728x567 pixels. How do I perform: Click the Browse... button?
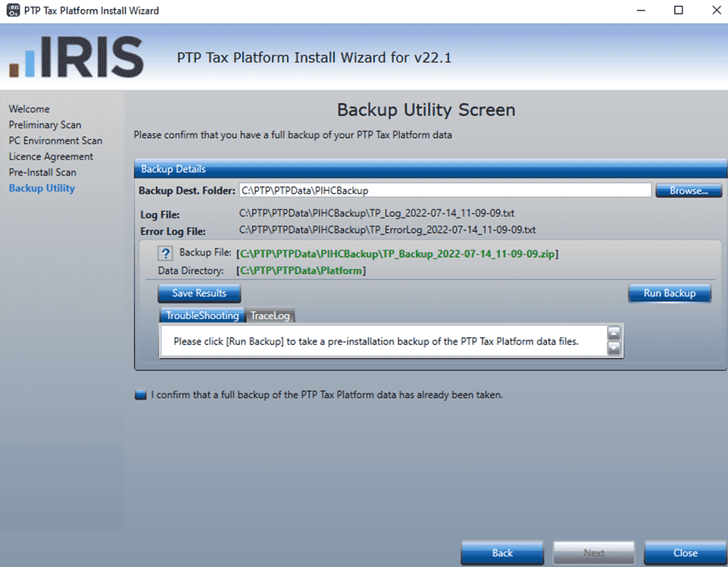point(689,190)
